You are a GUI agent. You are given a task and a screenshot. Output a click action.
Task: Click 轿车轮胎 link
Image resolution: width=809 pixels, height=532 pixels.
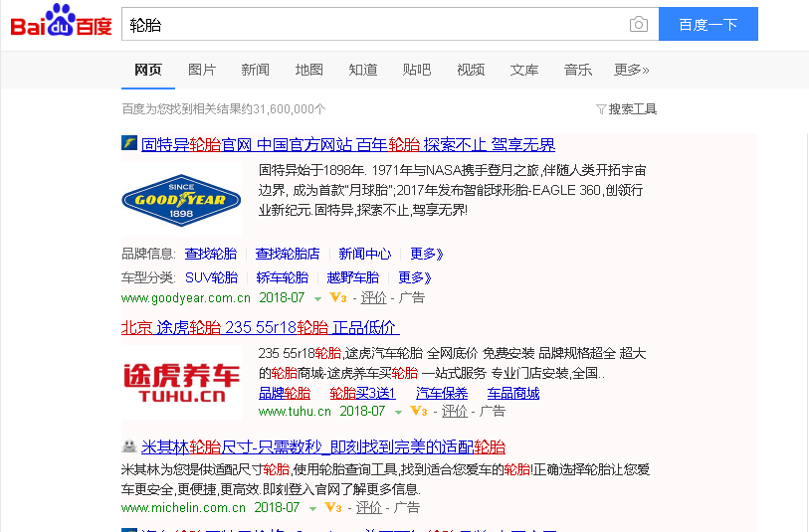click(283, 277)
